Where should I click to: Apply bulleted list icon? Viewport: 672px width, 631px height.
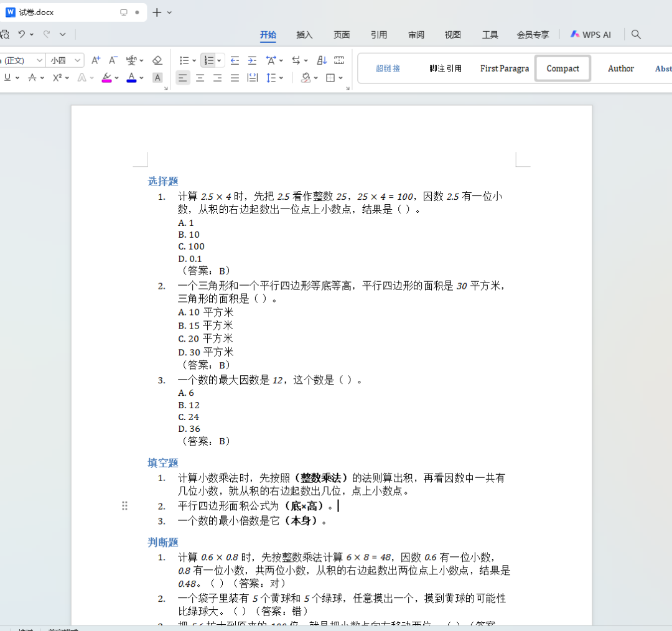tap(184, 60)
